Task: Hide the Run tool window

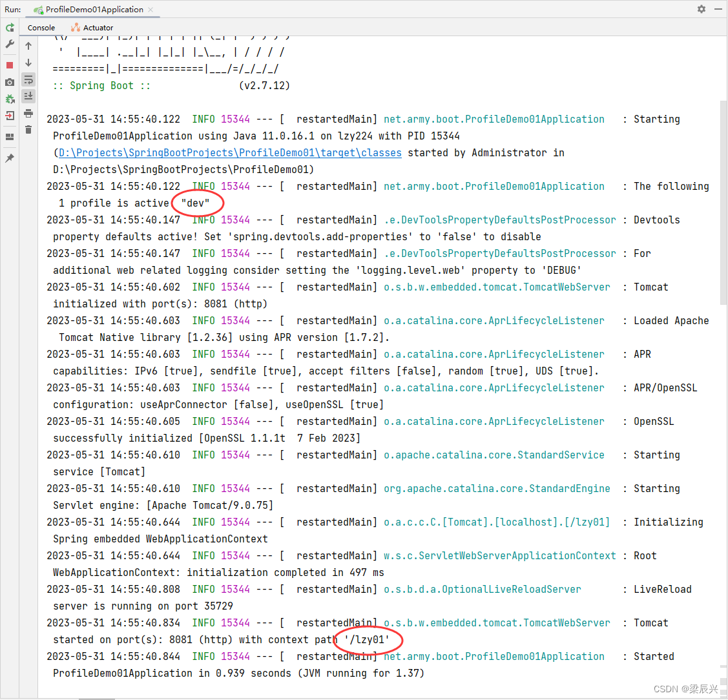Action: coord(718,9)
